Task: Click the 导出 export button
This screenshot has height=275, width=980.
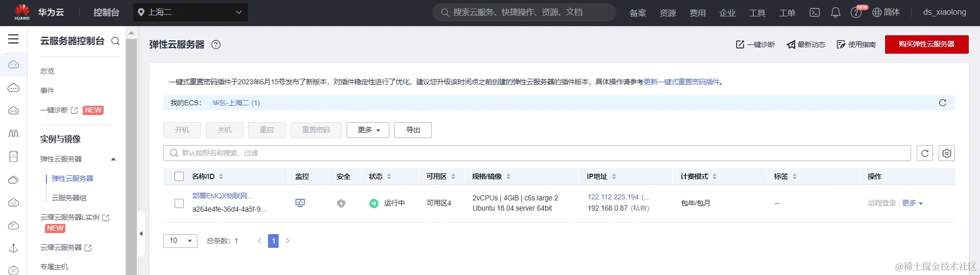Action: [413, 130]
